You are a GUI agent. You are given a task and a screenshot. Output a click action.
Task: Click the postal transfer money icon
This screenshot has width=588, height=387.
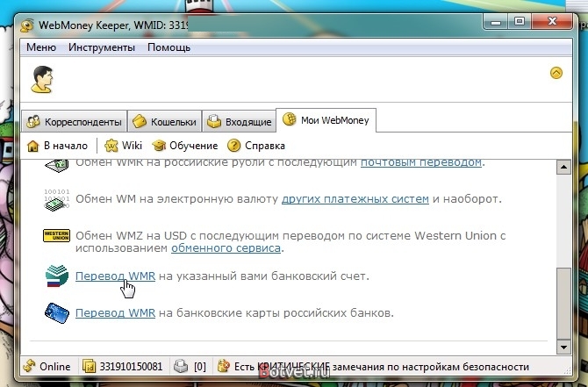pyautogui.click(x=57, y=165)
